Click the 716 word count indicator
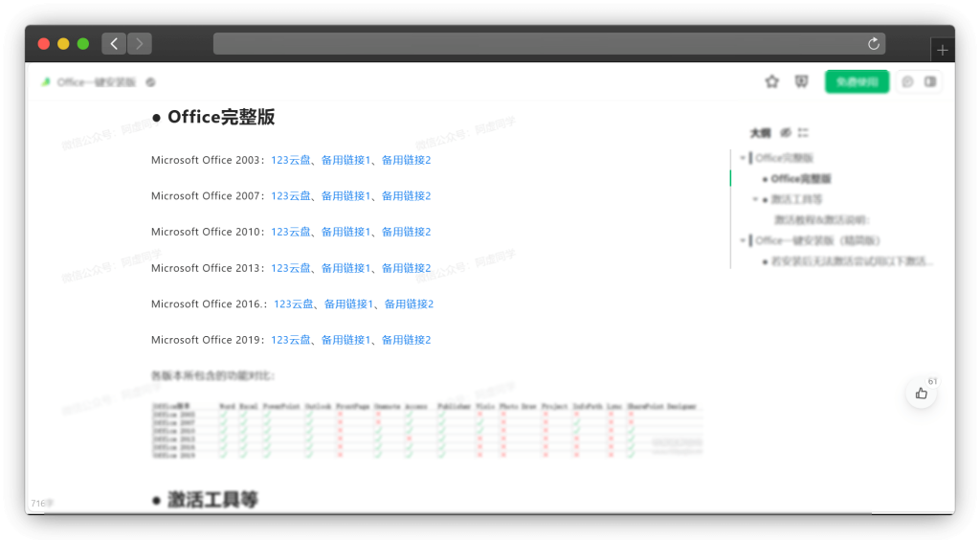Screen dimensions: 980x540 [42, 503]
